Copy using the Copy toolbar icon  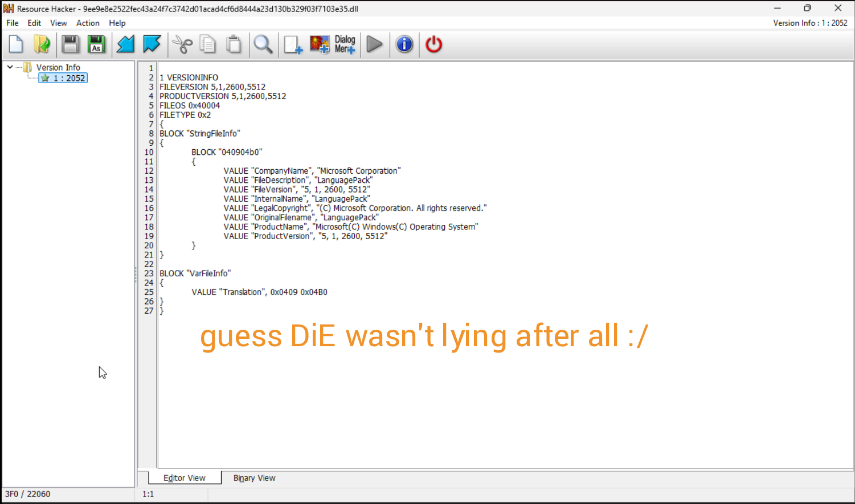tap(208, 44)
